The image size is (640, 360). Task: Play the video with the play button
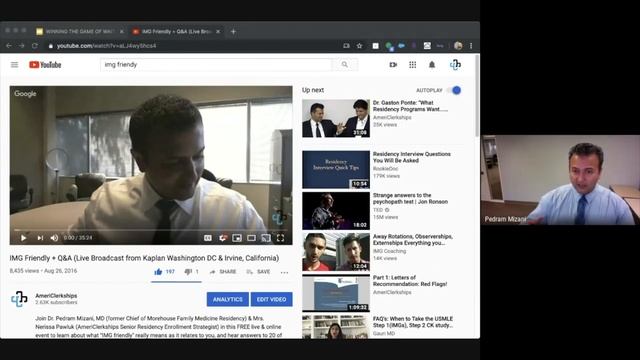tap(24, 238)
